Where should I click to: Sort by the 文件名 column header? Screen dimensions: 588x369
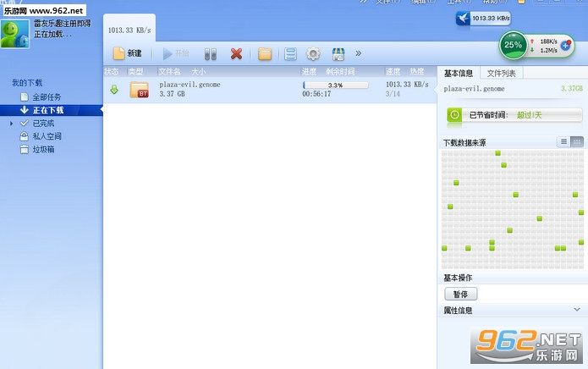[169, 72]
